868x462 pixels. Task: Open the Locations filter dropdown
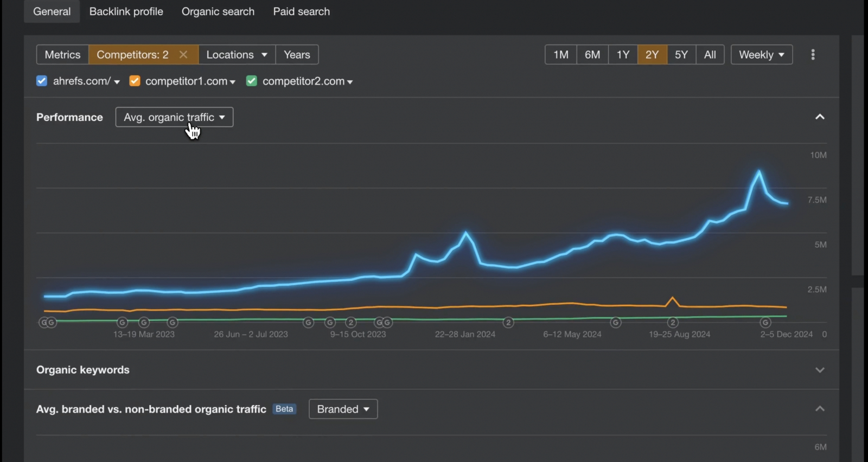tap(237, 55)
